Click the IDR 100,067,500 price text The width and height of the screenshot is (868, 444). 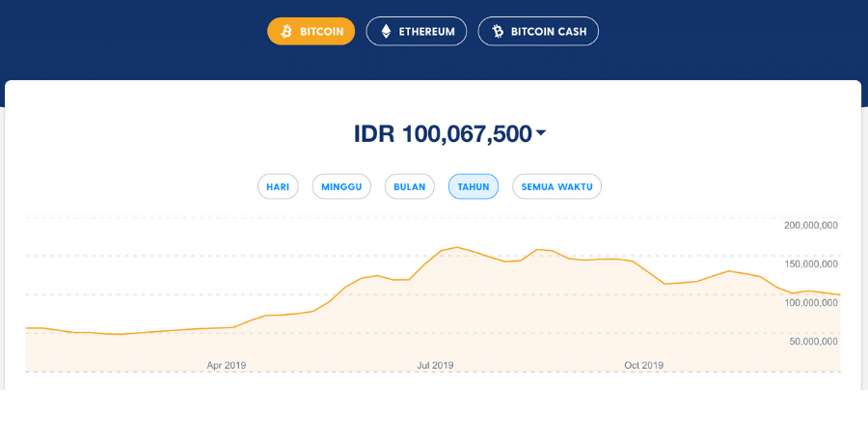coord(443,133)
